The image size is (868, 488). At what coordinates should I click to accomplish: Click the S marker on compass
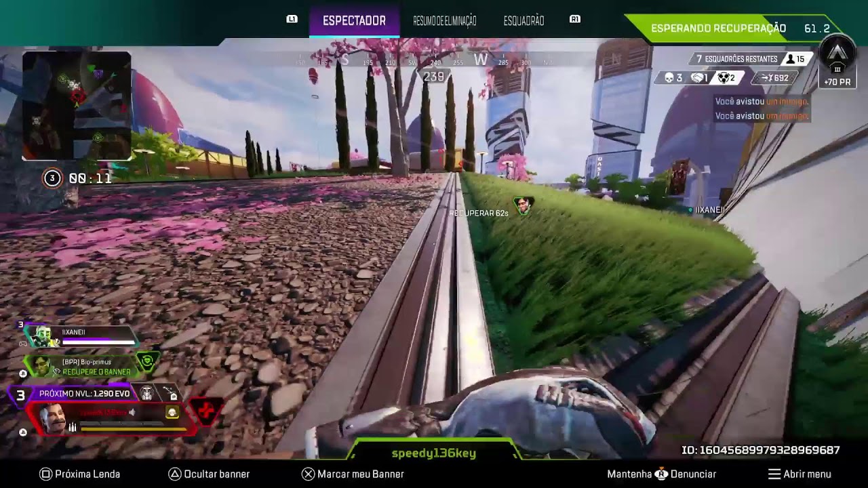pyautogui.click(x=344, y=60)
